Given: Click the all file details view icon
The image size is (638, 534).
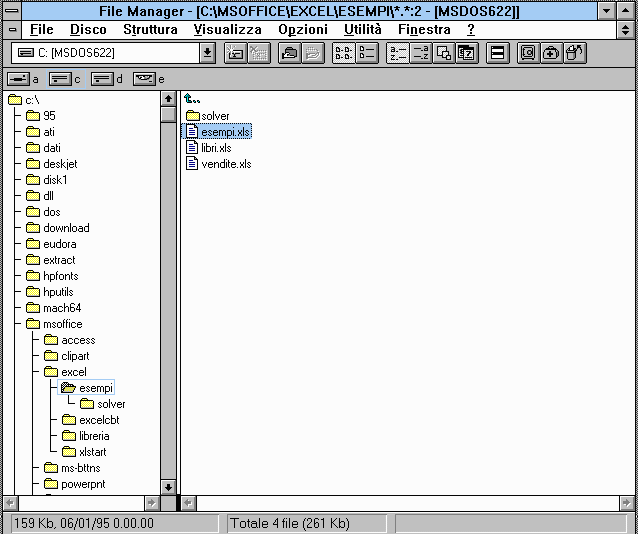Looking at the screenshot, I should pos(366,53).
